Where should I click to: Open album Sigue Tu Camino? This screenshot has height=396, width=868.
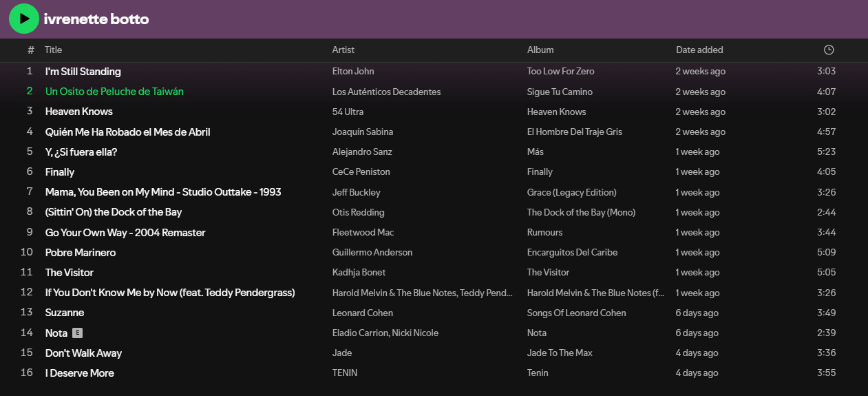pyautogui.click(x=560, y=92)
